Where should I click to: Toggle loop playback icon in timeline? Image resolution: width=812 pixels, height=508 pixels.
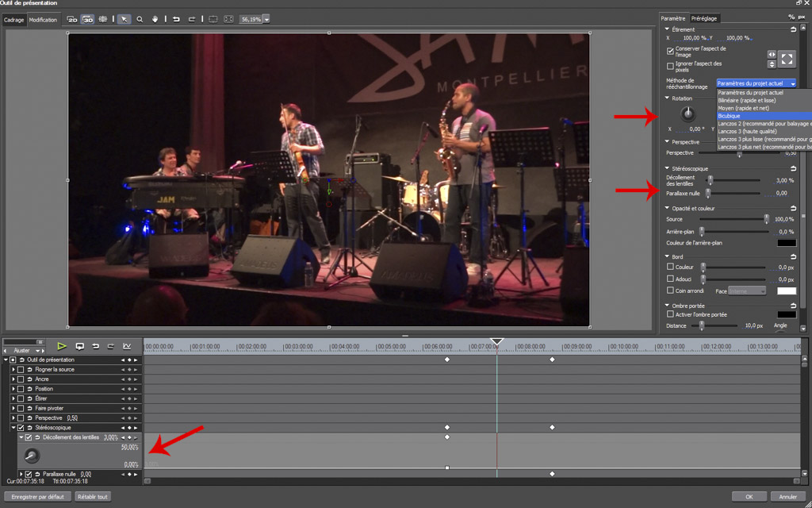click(80, 346)
